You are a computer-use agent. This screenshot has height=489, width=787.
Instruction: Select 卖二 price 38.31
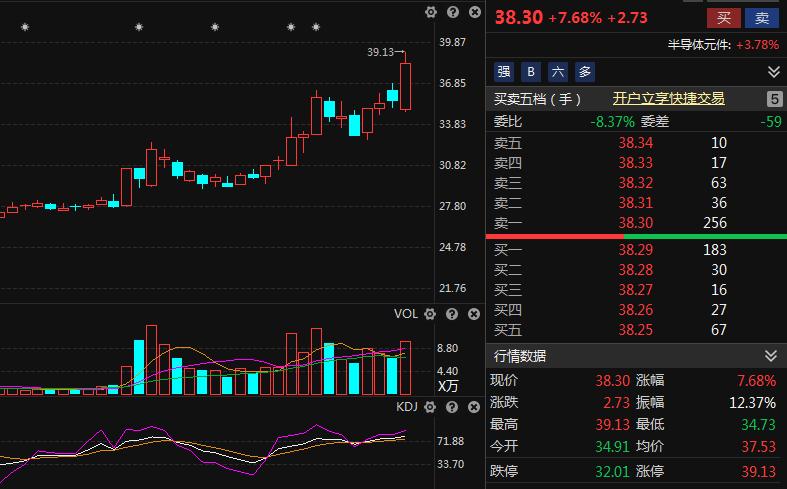[635, 203]
